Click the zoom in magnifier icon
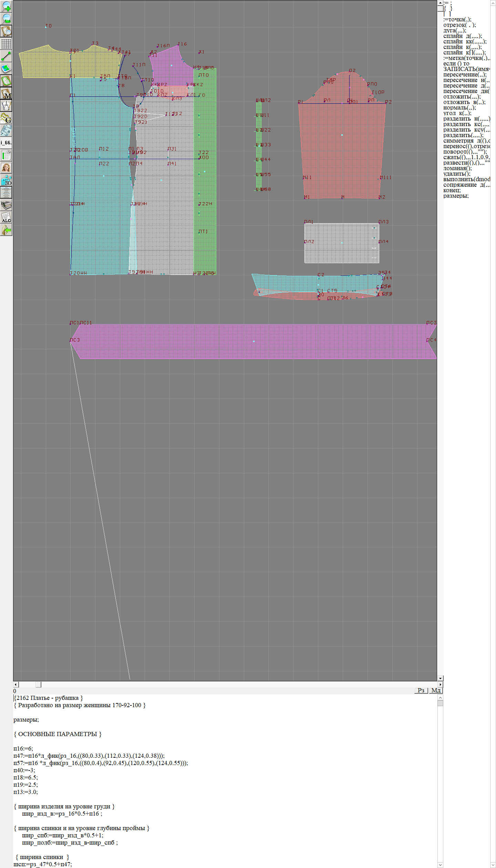Viewport: 496px width, 868px height. click(x=6, y=6)
